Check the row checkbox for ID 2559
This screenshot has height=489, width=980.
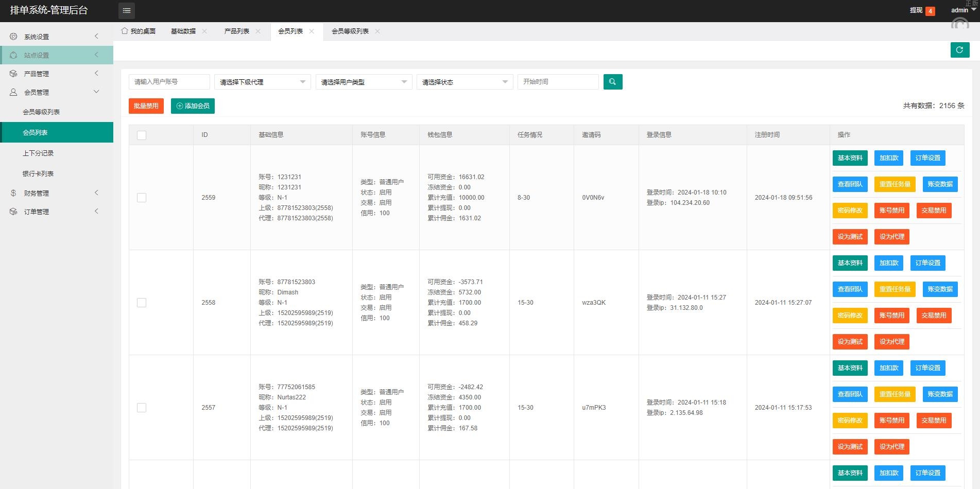(142, 198)
